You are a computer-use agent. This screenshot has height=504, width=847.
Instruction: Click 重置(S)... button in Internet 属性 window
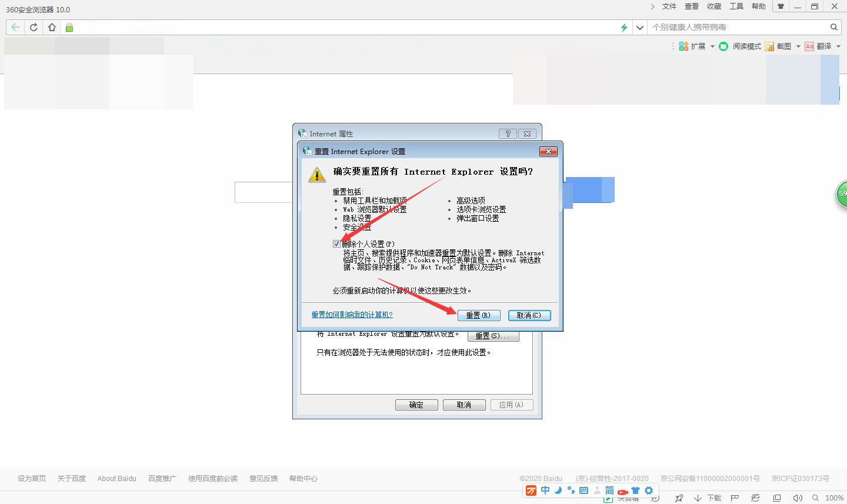[493, 336]
